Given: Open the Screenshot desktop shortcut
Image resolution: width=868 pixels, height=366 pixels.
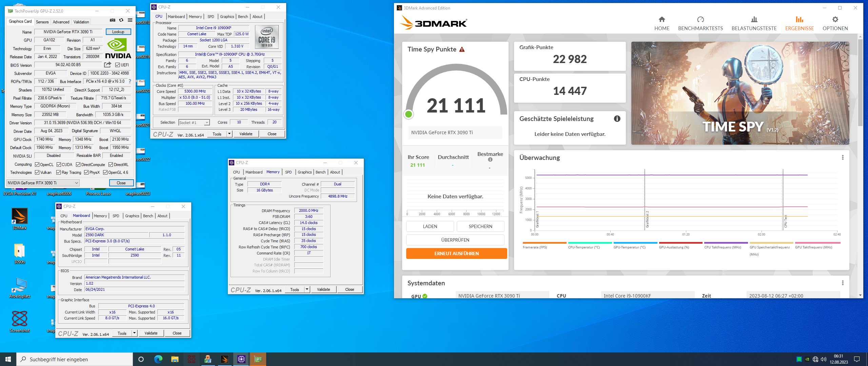Looking at the screenshot, I should click(x=19, y=322).
